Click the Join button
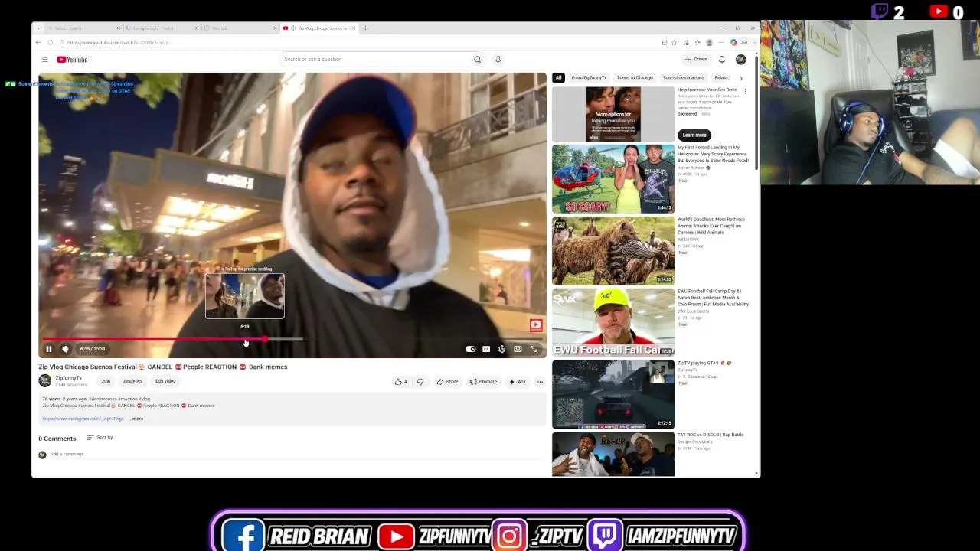980x551 pixels. pos(106,381)
